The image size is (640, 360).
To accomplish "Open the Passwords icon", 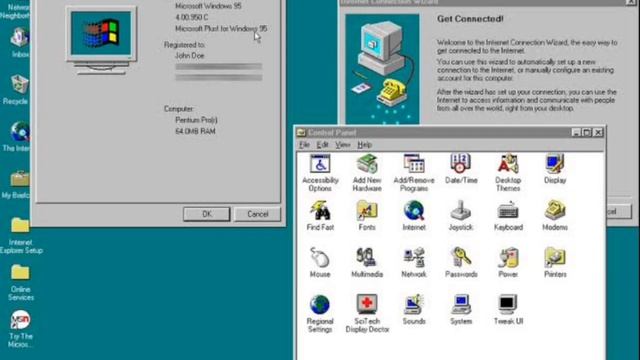I will [x=461, y=262].
